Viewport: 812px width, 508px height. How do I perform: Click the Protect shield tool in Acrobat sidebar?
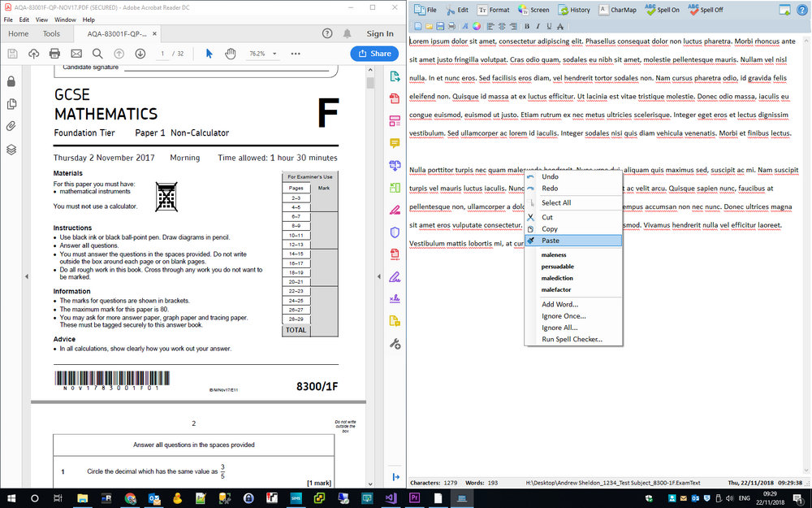pos(395,232)
